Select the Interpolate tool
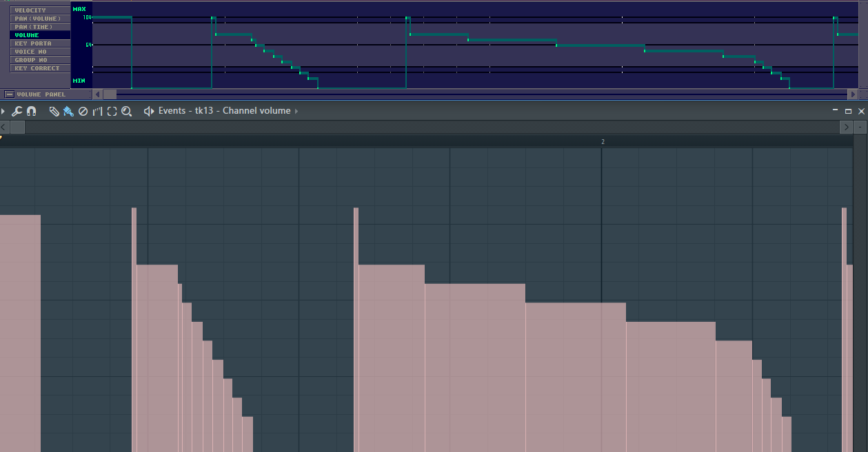 coord(97,111)
